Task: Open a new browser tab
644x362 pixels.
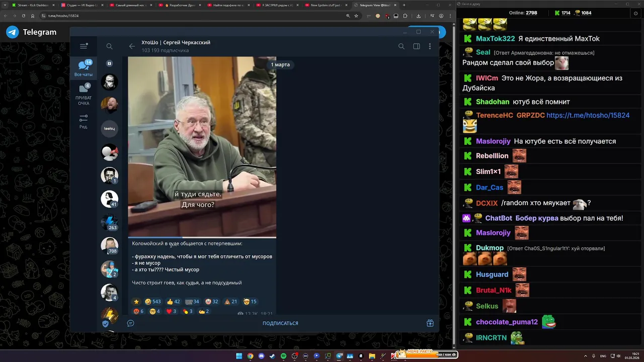Action: 404,5
